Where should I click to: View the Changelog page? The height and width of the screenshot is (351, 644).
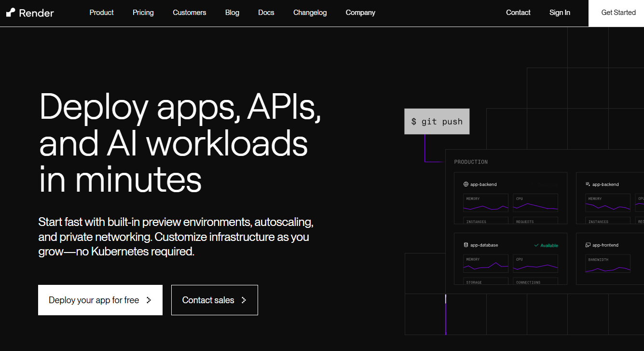point(310,13)
